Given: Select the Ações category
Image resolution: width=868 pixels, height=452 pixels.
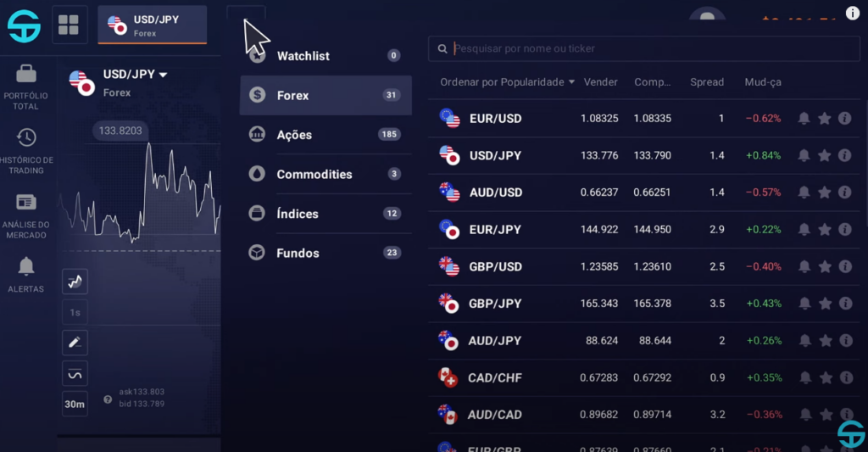Looking at the screenshot, I should coord(325,135).
